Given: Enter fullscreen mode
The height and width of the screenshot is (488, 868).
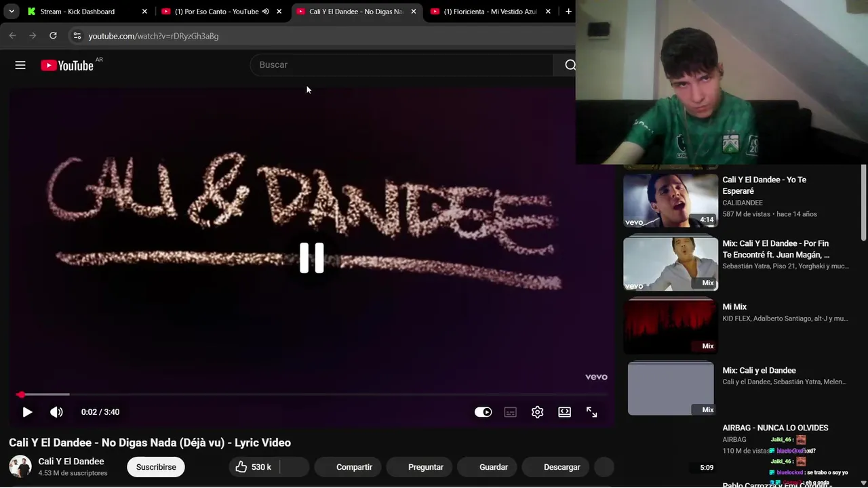Looking at the screenshot, I should [x=591, y=412].
